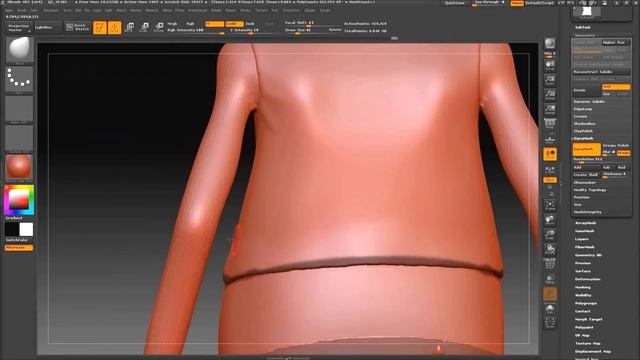Toggle Draw mode button
This screenshot has height=360, width=640.
pos(115,27)
